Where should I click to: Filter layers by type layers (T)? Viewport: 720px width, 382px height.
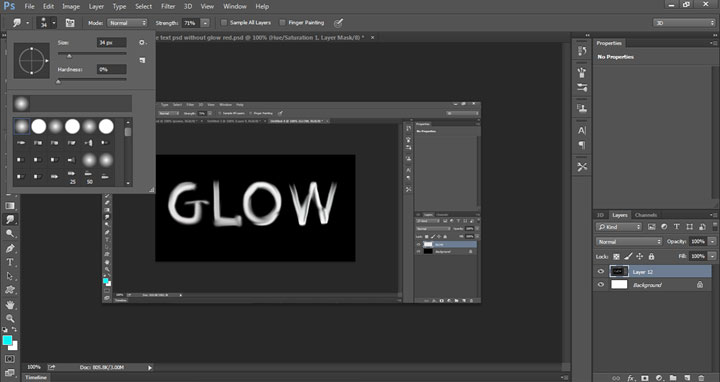[676, 227]
